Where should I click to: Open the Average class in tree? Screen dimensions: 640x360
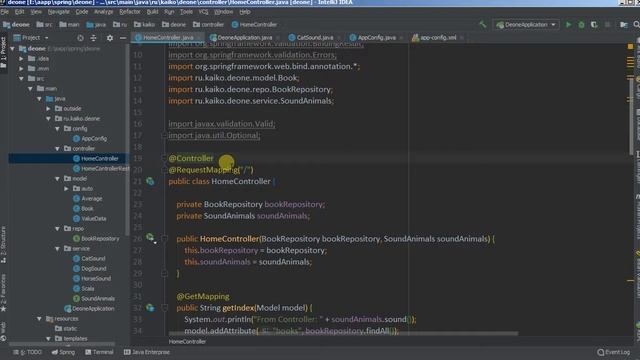tap(87, 198)
